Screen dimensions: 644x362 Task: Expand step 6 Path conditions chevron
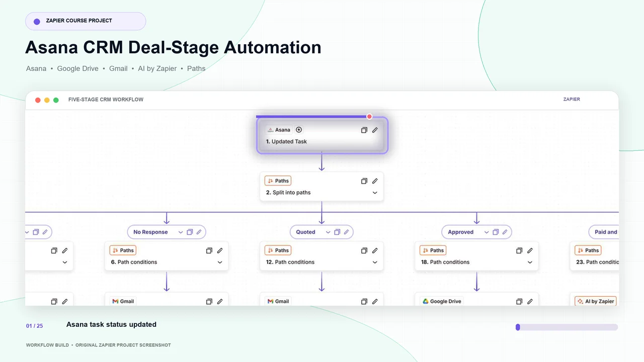click(x=220, y=262)
